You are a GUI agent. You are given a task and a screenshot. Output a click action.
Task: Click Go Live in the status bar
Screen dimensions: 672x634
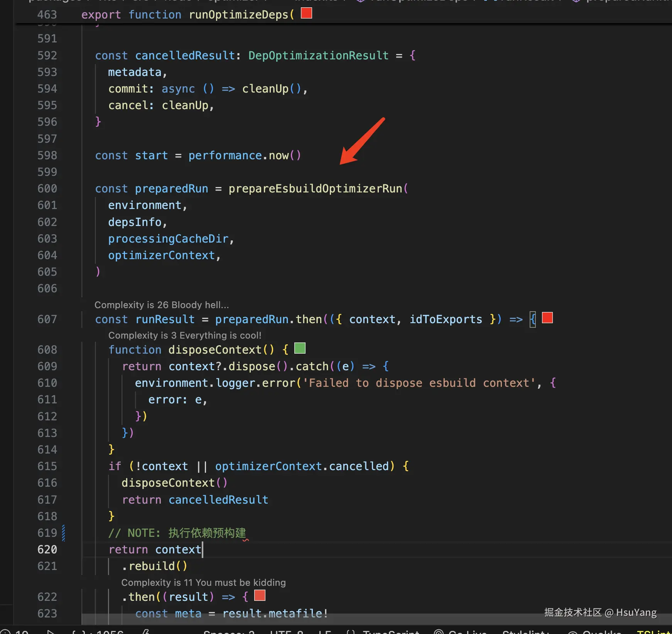click(460, 631)
